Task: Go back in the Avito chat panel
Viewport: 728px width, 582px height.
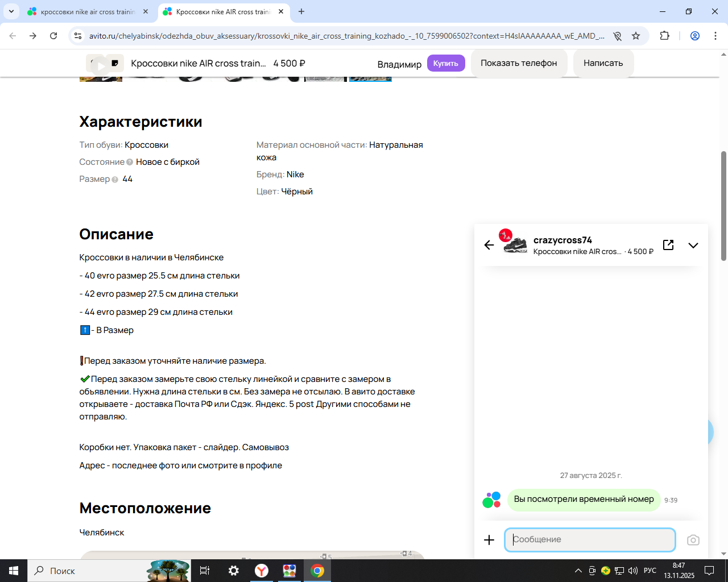Action: 489,245
